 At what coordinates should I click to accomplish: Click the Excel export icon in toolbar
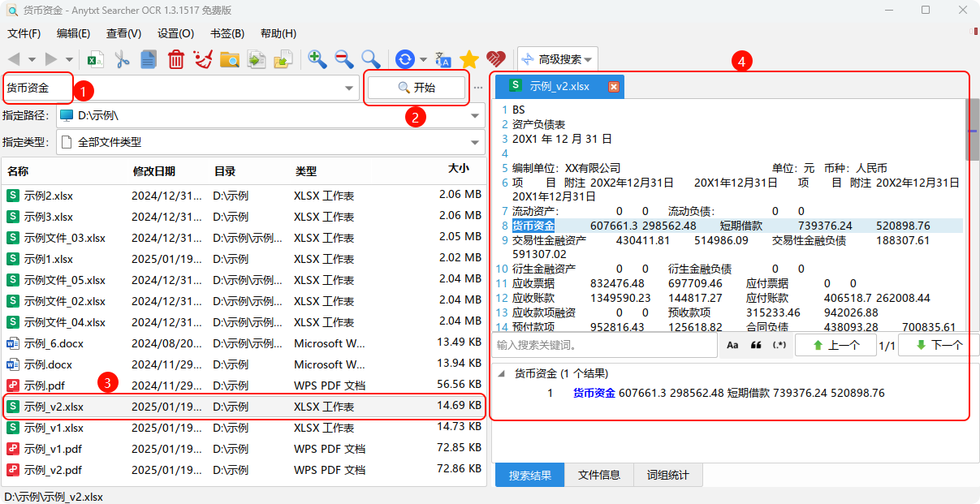[x=96, y=59]
